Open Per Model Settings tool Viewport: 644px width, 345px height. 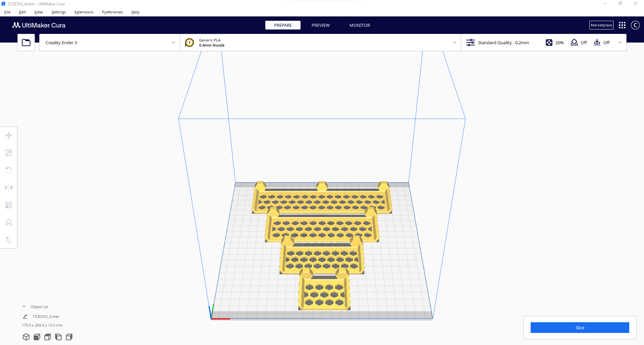[x=9, y=205]
